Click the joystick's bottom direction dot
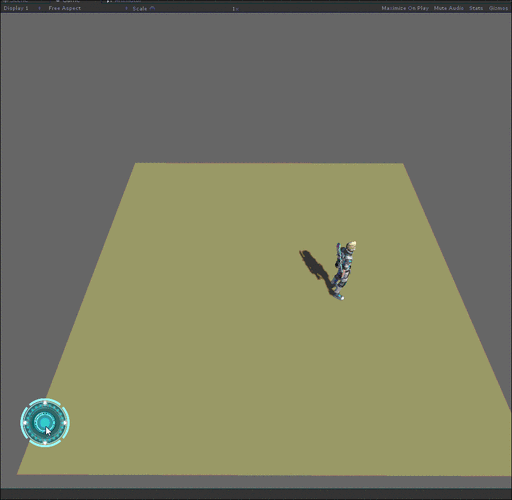Image resolution: width=512 pixels, height=500 pixels. [45, 442]
